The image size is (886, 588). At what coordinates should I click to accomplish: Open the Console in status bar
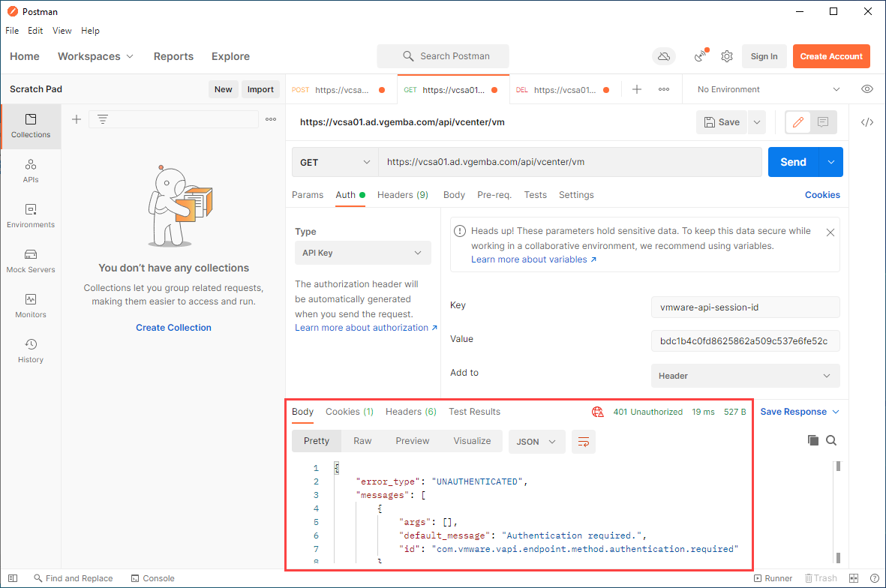(x=152, y=578)
